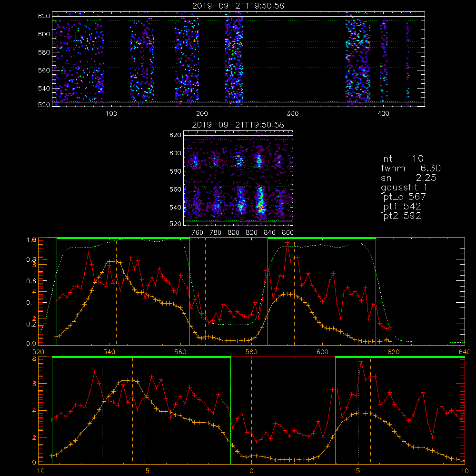Image resolution: width=476 pixels, height=476 pixels.
Task: Select the 'Int 10' parameter text
Action: click(402, 159)
